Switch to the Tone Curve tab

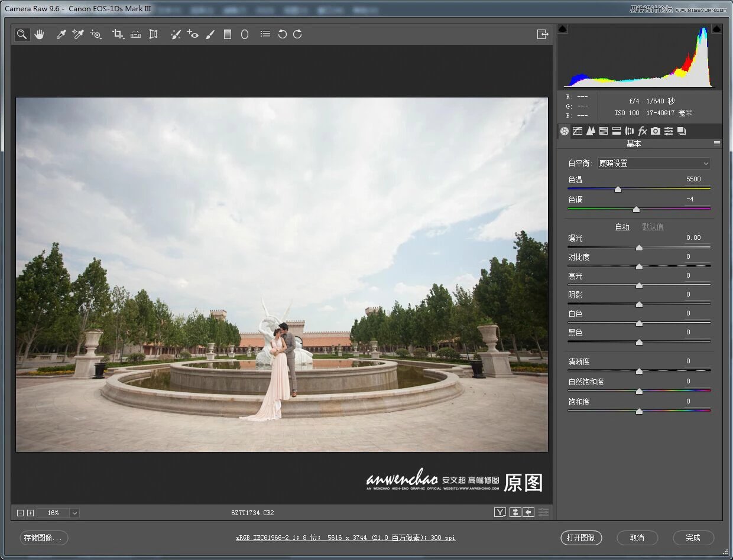(x=578, y=131)
